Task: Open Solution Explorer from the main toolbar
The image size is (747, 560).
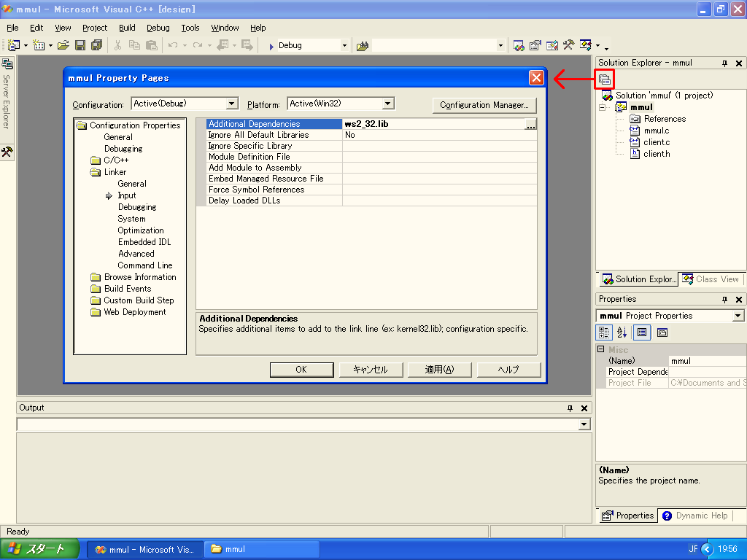Action: point(519,45)
